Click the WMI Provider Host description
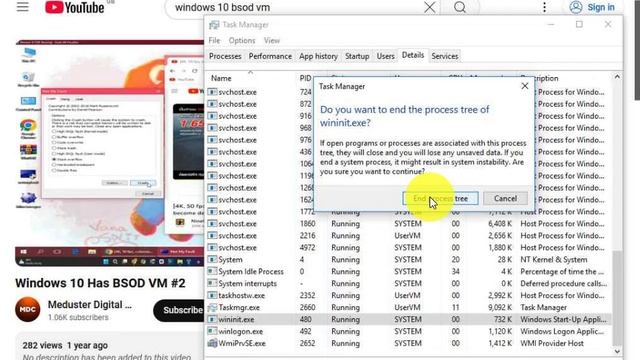The image size is (640, 360). [551, 343]
